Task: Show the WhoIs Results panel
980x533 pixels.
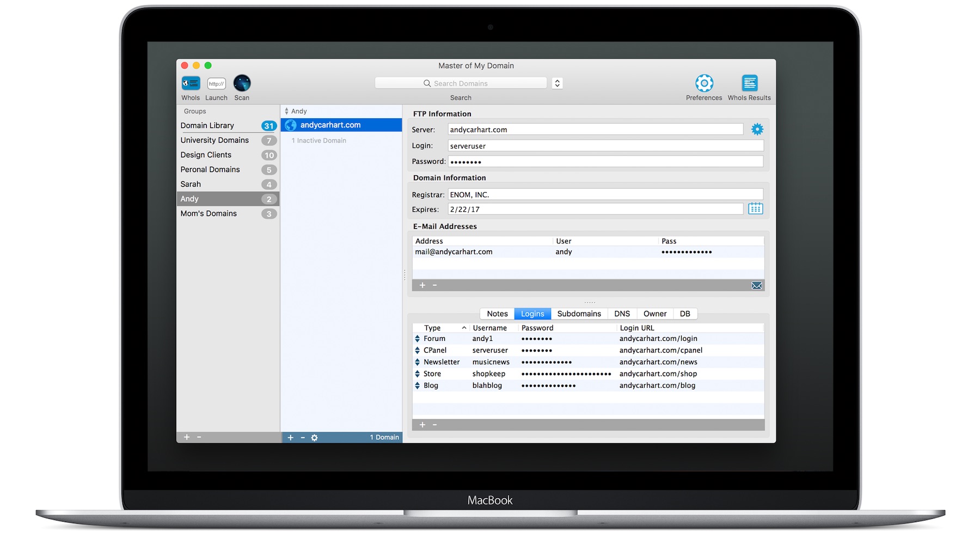Action: coord(749,83)
